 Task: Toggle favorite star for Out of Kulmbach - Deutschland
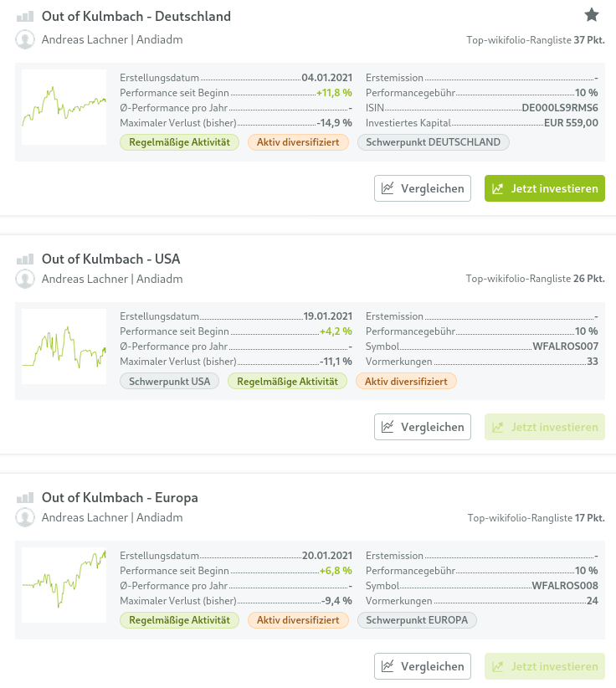592,14
